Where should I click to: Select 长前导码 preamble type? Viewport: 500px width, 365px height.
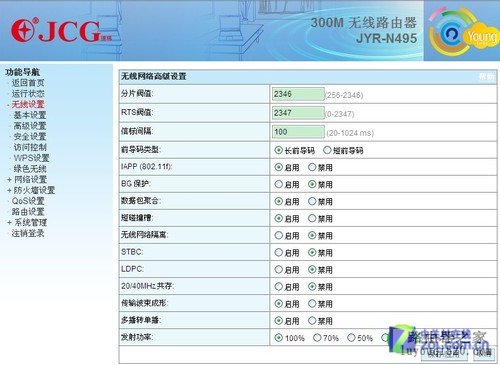278,150
